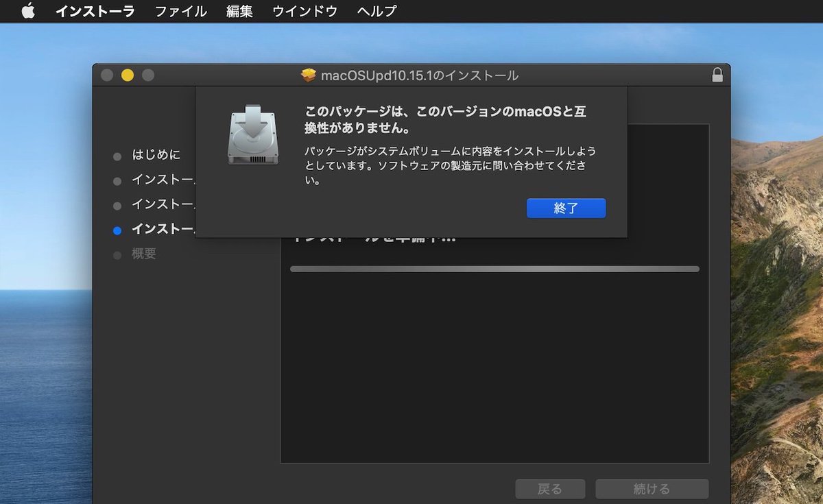This screenshot has height=504, width=823.
Task: Select the 概要 step in sidebar
Action: (x=144, y=254)
